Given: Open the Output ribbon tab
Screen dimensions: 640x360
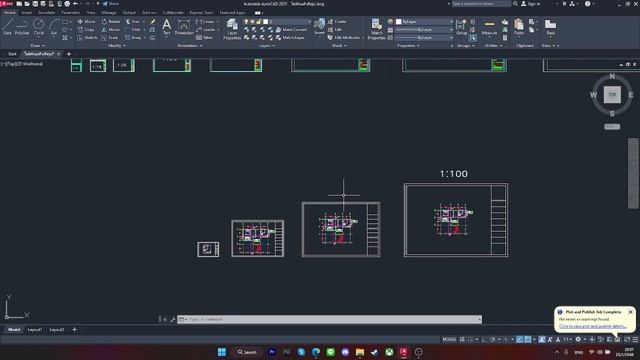Looking at the screenshot, I should click(x=129, y=13).
